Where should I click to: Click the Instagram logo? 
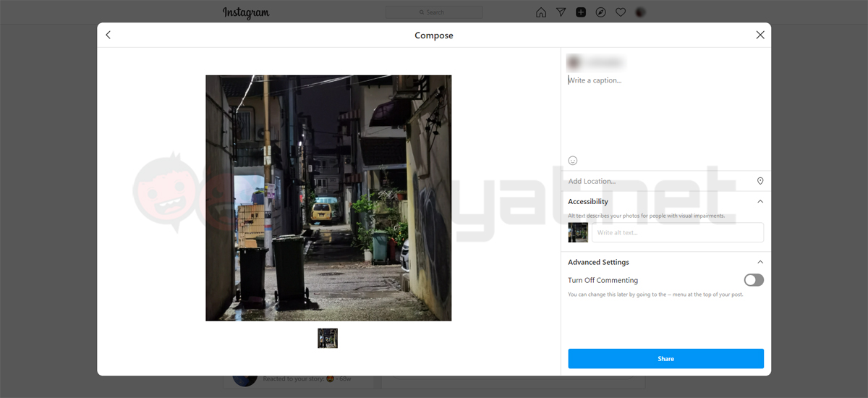pyautogui.click(x=246, y=13)
